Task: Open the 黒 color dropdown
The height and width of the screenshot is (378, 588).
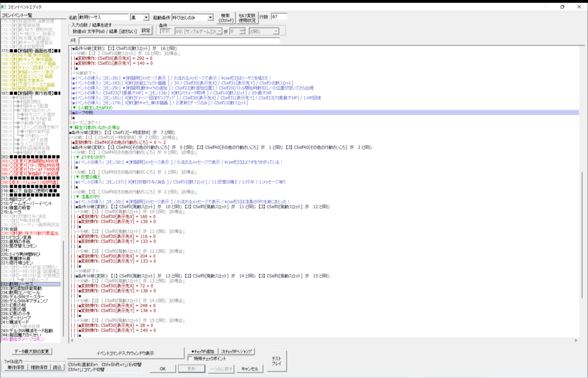Action: click(140, 17)
